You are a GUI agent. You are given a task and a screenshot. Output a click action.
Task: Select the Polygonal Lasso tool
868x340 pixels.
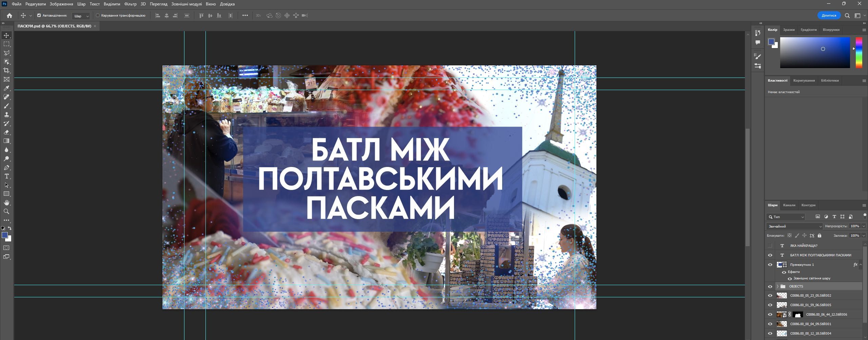point(6,53)
